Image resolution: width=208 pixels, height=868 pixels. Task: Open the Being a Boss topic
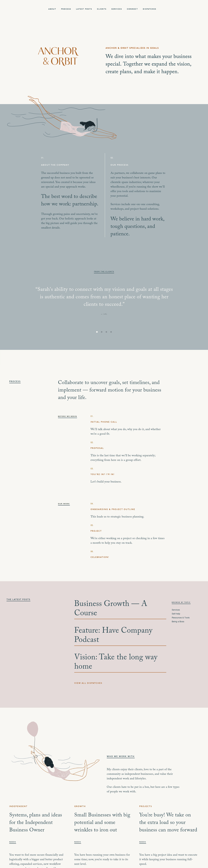[178, 621]
